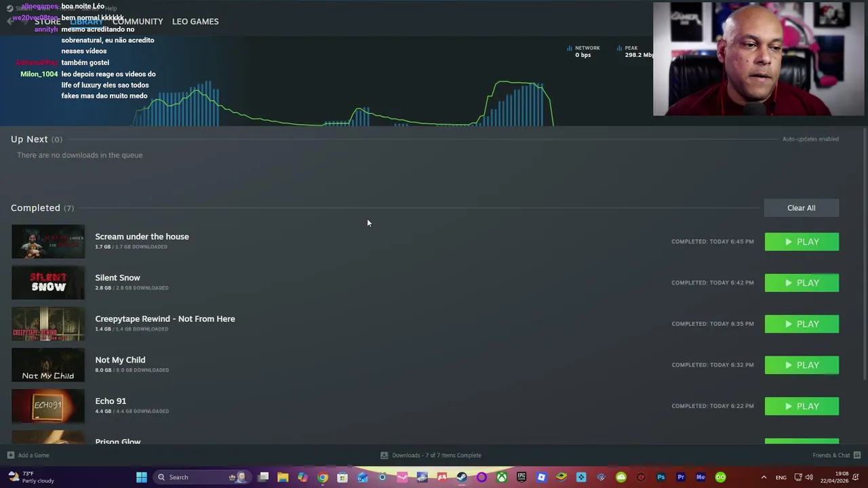868x488 pixels.
Task: Open Epic Games Launcher from taskbar
Action: (521, 477)
